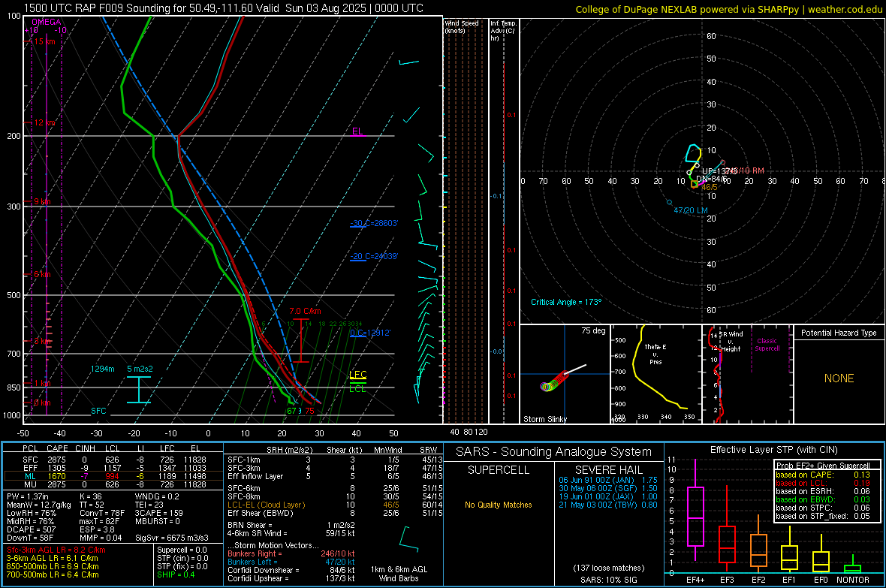Viewport: 886px width, 588px height.
Task: Click the "SigSvr = 6675 m3/s3" value
Action: tap(172, 538)
